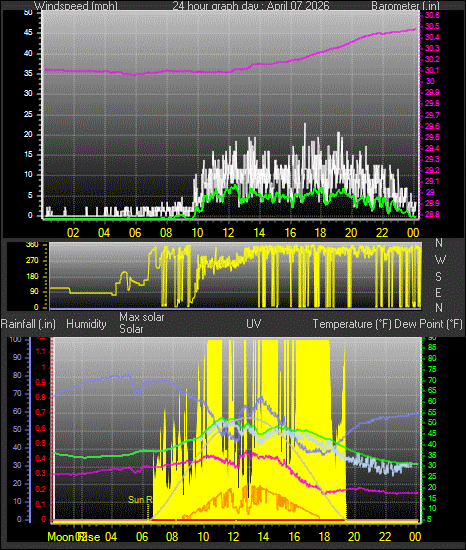Click 15 on the windspeed axis
Image resolution: width=466 pixels, height=550 pixels.
[x=28, y=155]
